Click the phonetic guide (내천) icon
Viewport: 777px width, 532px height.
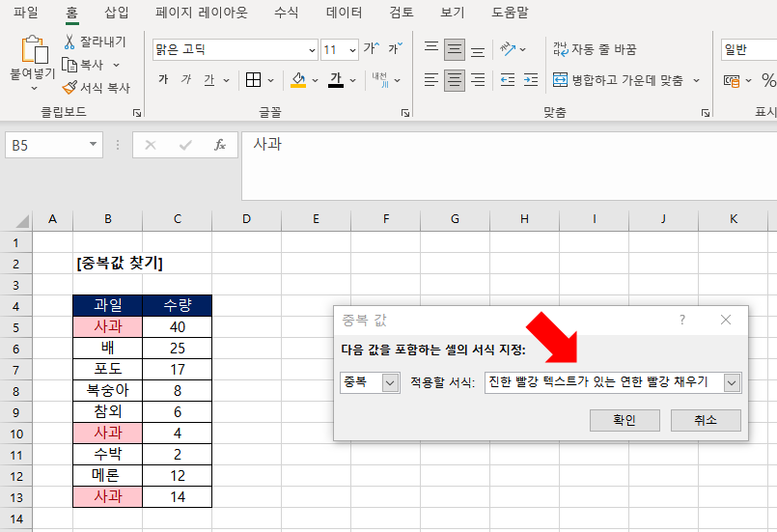(380, 80)
